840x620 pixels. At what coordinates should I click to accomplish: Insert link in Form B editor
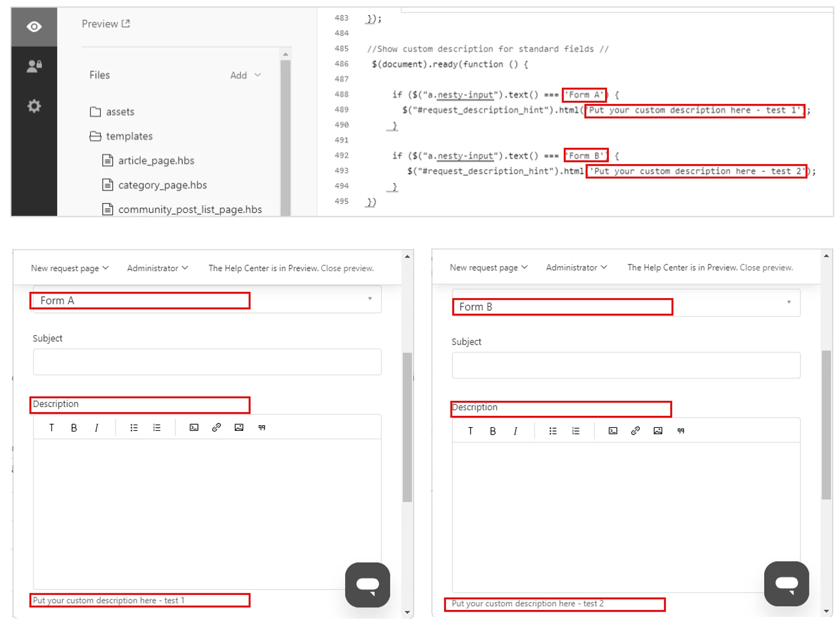[x=636, y=431]
